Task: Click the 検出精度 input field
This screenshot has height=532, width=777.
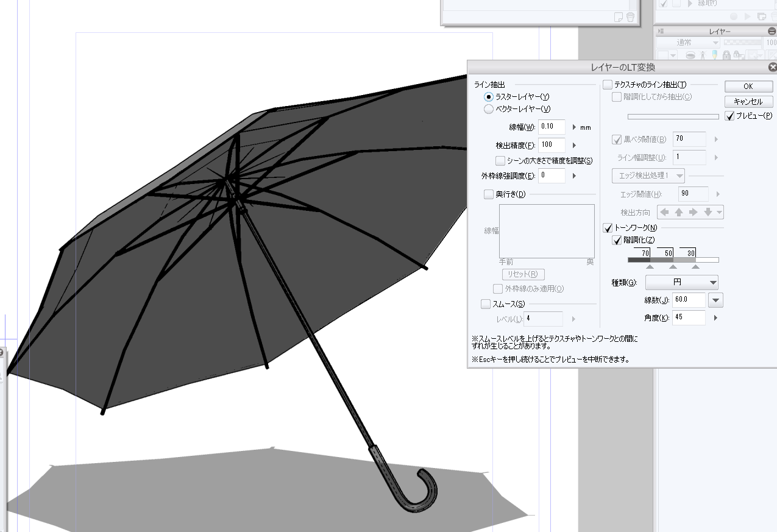Action: [x=552, y=145]
